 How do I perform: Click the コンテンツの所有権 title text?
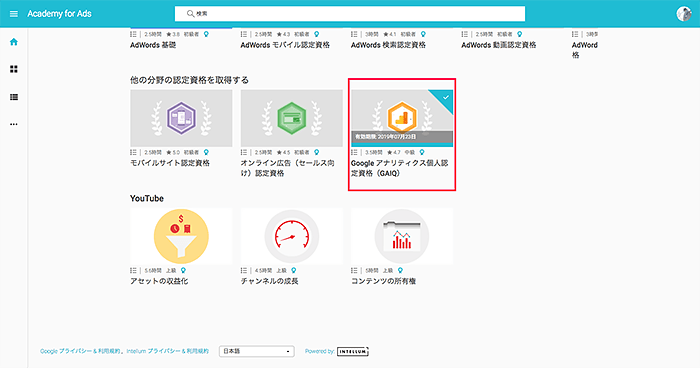(383, 281)
